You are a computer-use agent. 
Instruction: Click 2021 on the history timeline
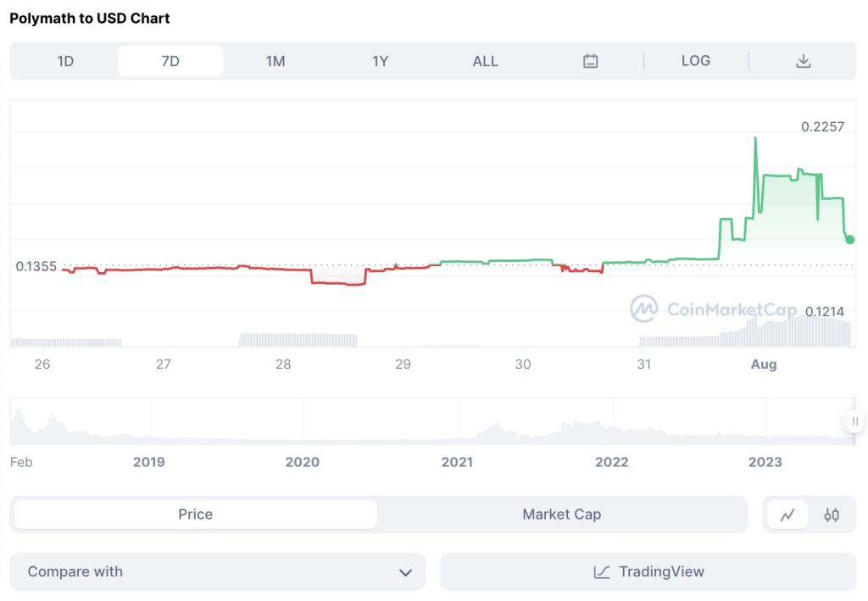[x=457, y=462]
